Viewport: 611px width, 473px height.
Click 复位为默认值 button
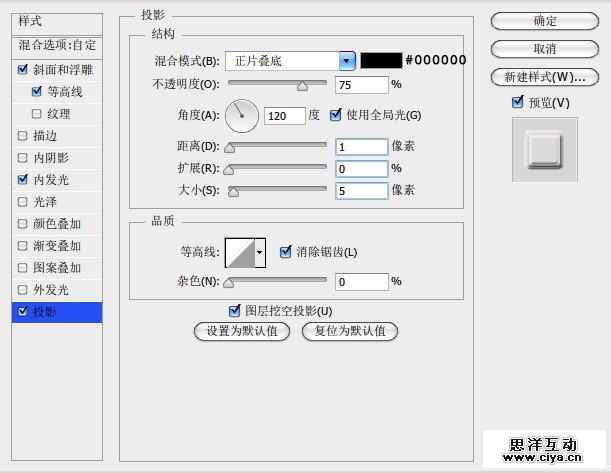[350, 331]
